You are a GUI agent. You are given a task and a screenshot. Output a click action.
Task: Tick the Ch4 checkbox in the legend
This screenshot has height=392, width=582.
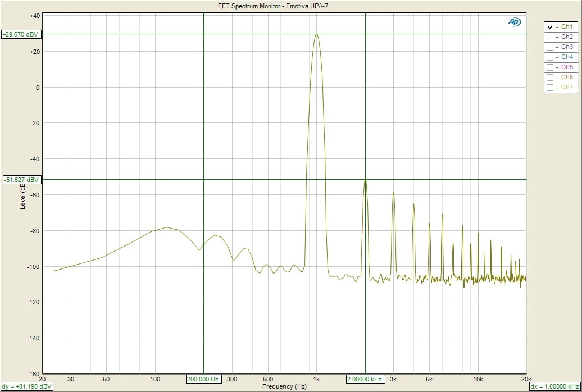550,57
